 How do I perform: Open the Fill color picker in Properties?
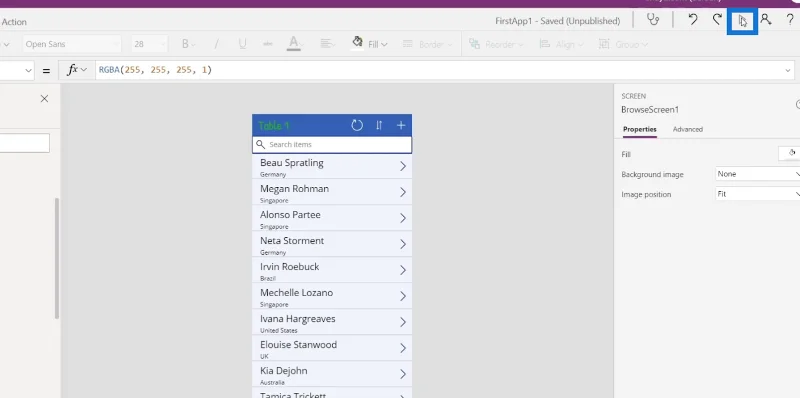point(789,153)
